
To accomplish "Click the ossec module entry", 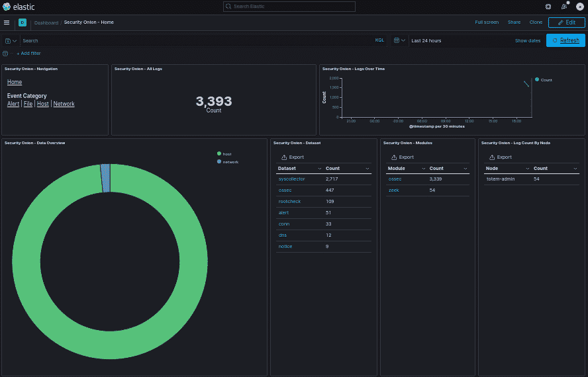I will 395,179.
